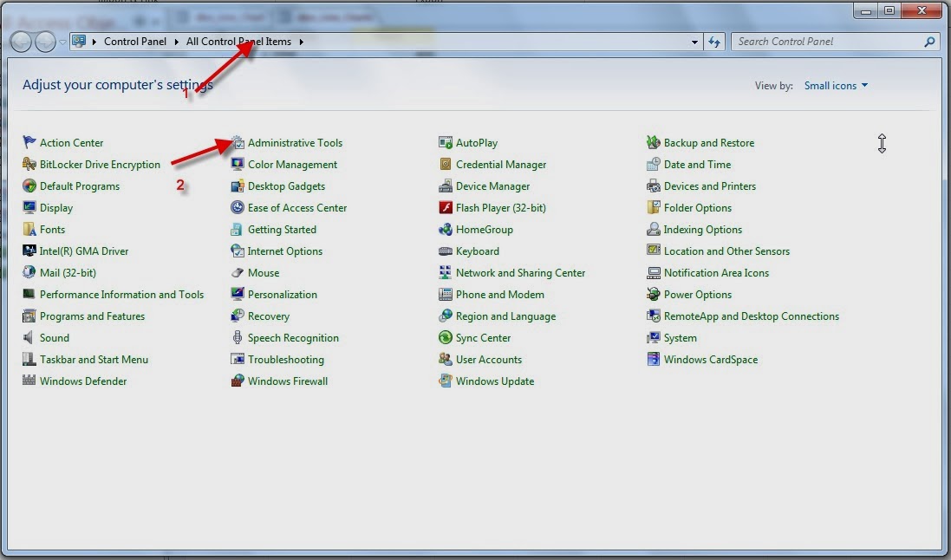951x560 pixels.
Task: Click the Default Programs icon
Action: point(29,186)
